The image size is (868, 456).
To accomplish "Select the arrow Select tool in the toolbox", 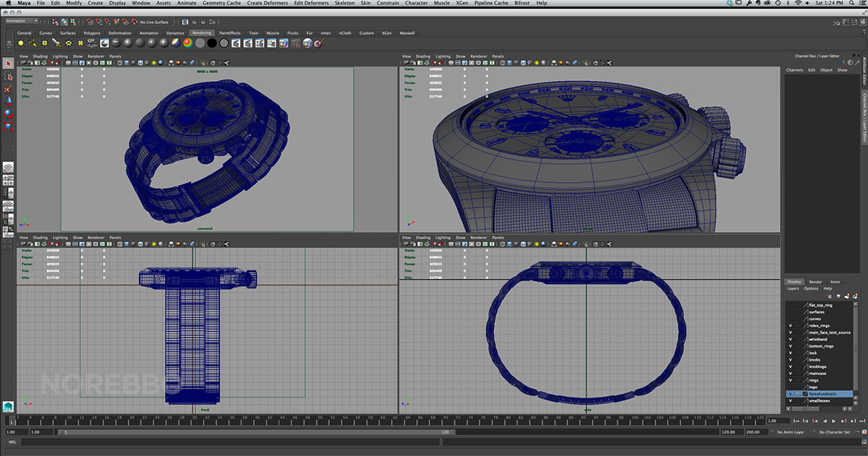I will click(x=9, y=64).
